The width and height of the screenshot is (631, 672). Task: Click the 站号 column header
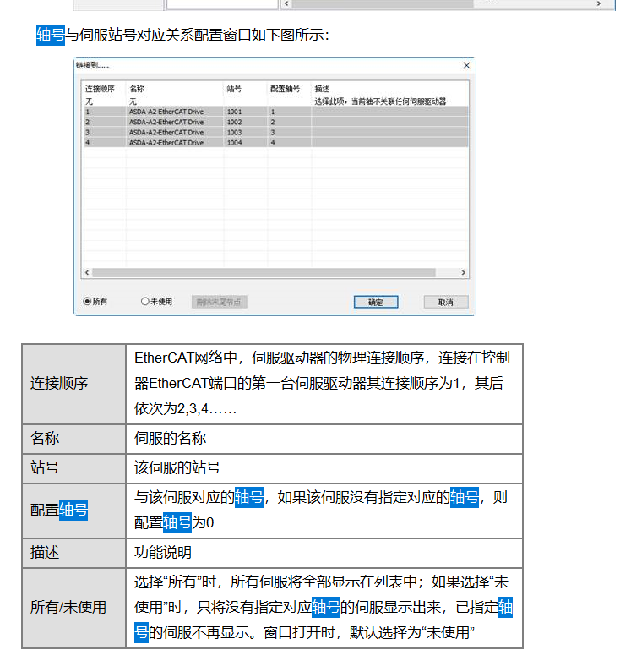[x=234, y=88]
